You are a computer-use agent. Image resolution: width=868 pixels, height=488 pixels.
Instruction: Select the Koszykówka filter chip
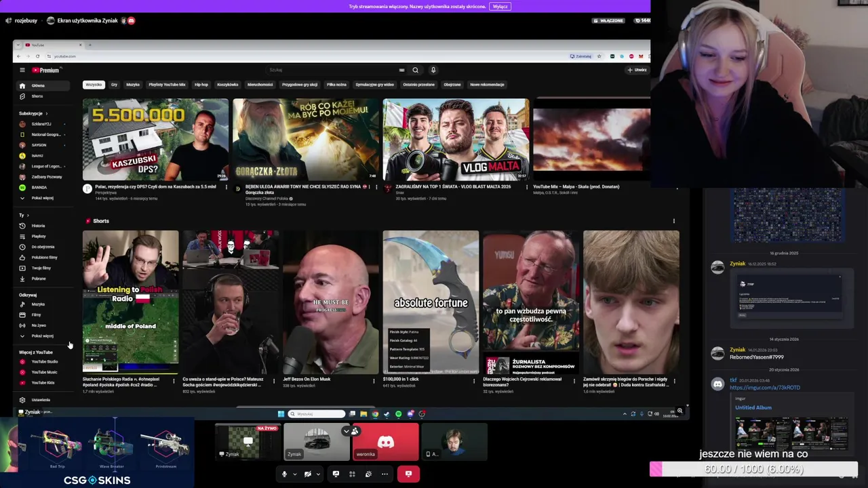click(227, 85)
